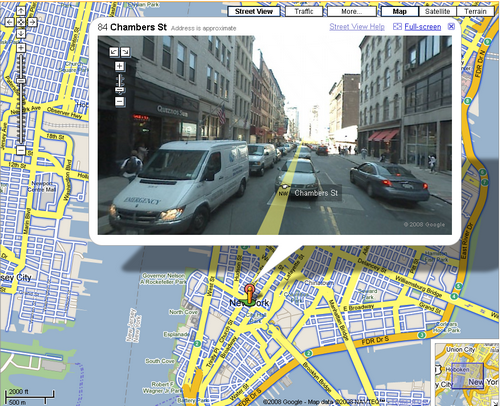Click the E Broadway street label
The height and width of the screenshot is (406, 500).
pyautogui.click(x=359, y=307)
